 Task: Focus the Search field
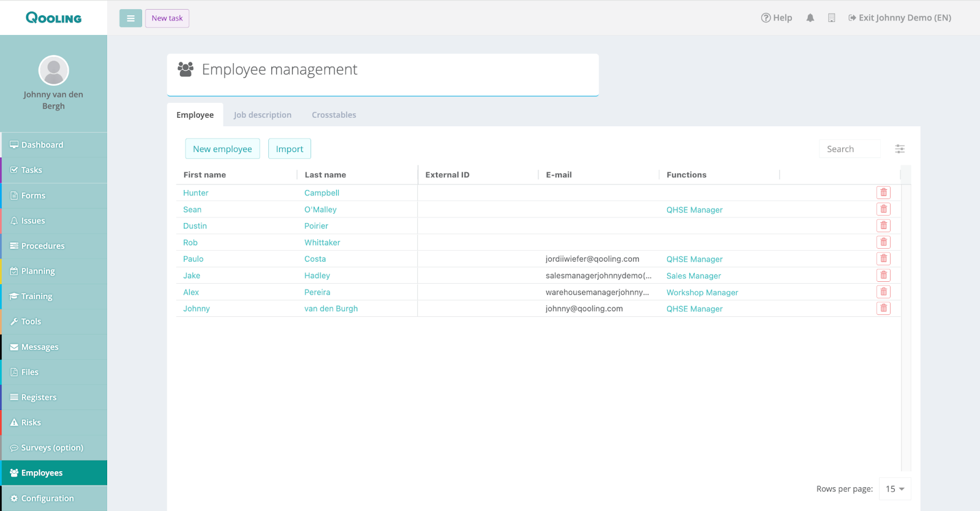(x=850, y=149)
